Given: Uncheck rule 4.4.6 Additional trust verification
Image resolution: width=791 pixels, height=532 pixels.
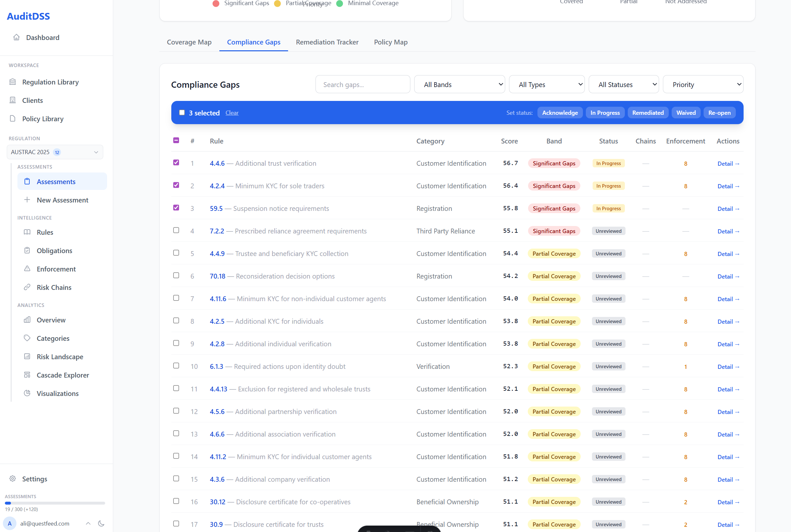Looking at the screenshot, I should point(176,163).
